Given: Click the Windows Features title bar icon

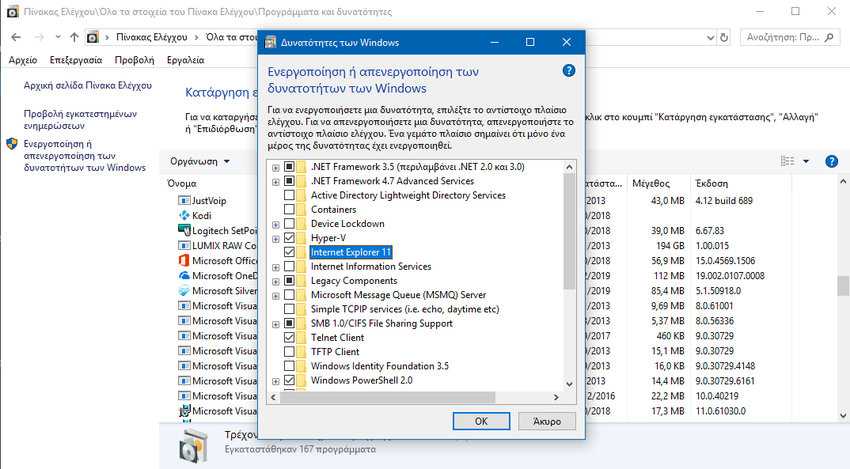Looking at the screenshot, I should tap(270, 42).
